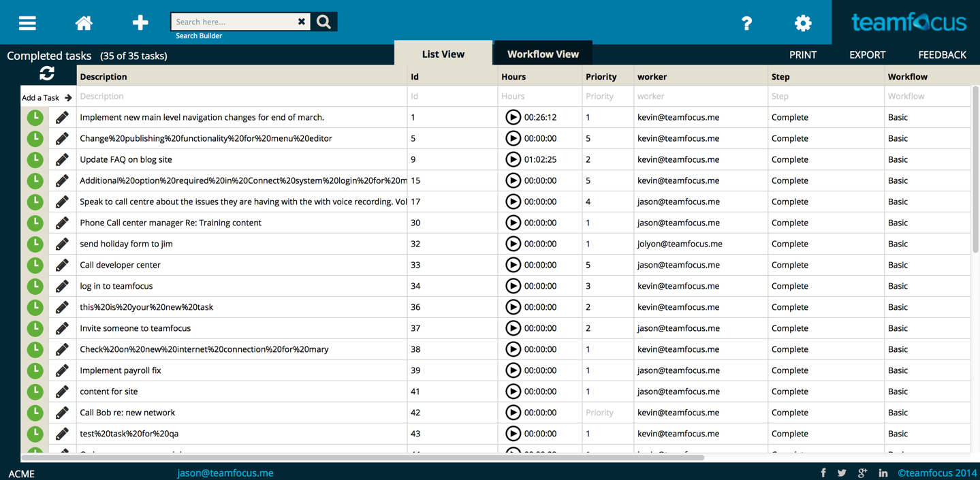This screenshot has width=980, height=480.
Task: Open Search Builder link
Action: pos(199,36)
